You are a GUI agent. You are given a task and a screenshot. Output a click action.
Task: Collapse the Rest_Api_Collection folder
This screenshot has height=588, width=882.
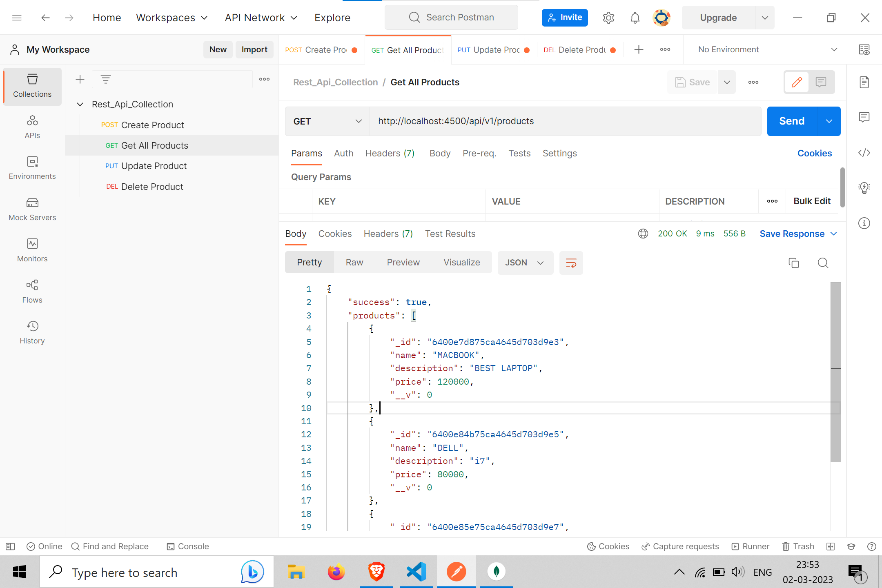coord(80,104)
